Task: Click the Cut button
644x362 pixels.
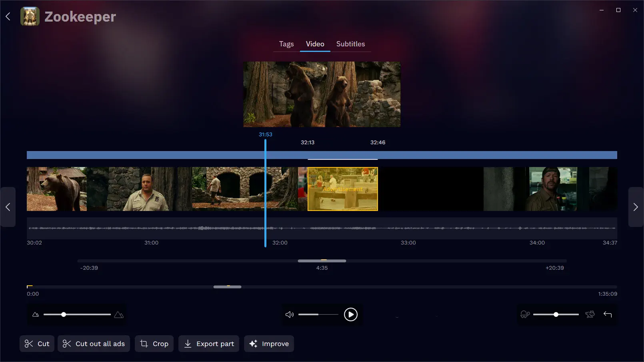Action: [x=37, y=344]
